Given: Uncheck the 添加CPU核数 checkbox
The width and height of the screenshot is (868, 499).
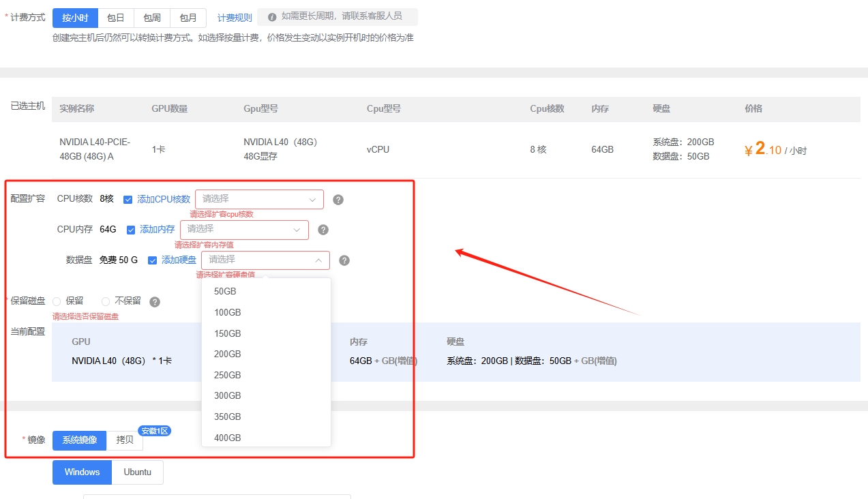Looking at the screenshot, I should 128,200.
